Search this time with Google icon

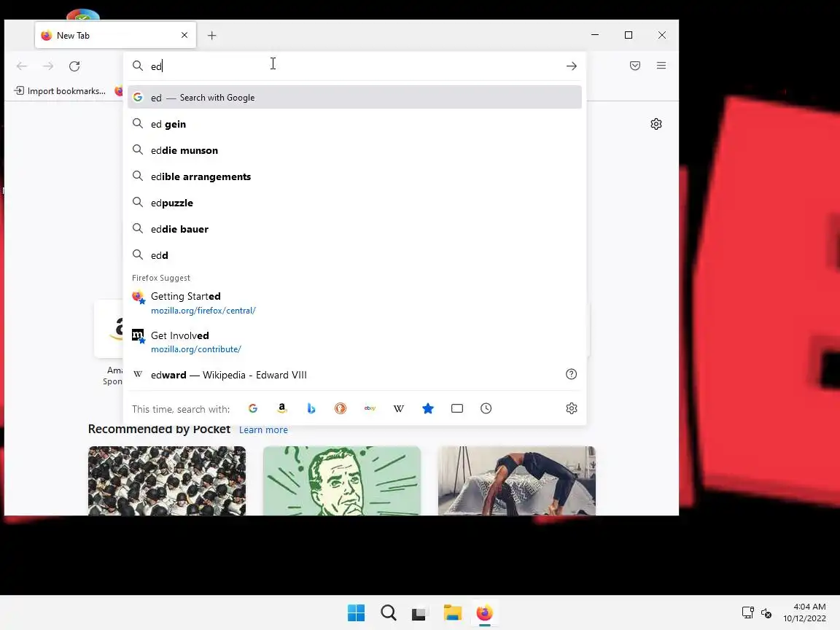pyautogui.click(x=253, y=409)
